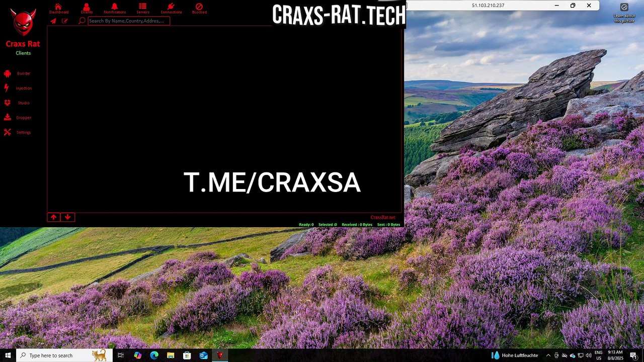
Task: Open Dropper in the sidebar
Action: [x=18, y=118]
